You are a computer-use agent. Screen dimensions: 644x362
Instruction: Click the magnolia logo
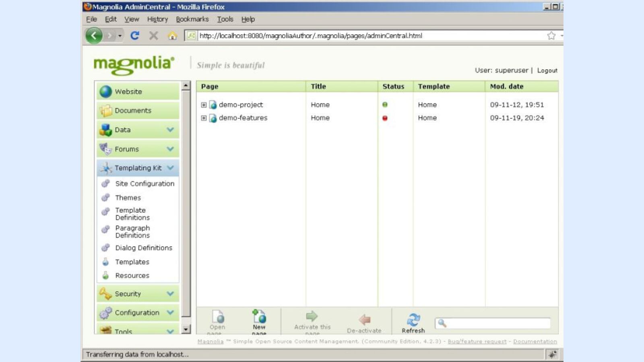pyautogui.click(x=134, y=65)
